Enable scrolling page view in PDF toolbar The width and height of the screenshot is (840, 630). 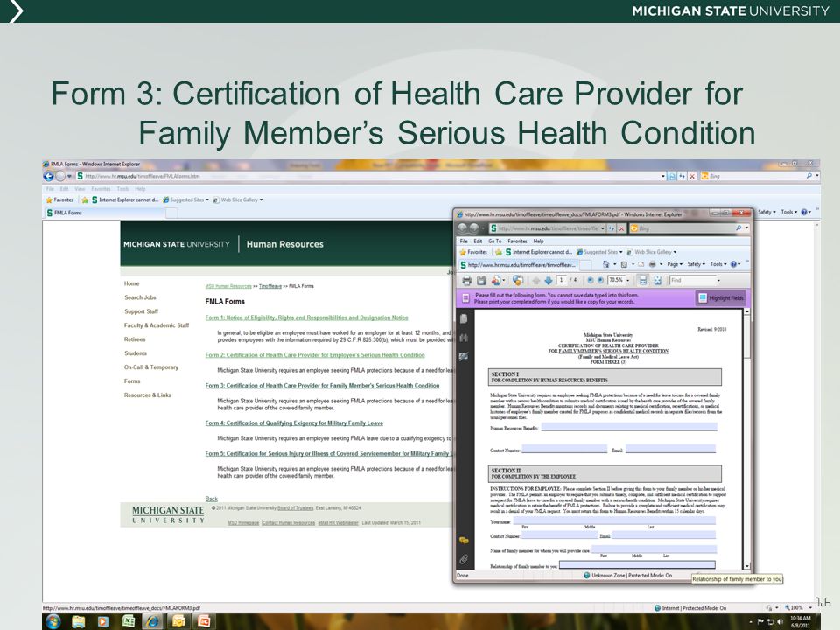(643, 280)
